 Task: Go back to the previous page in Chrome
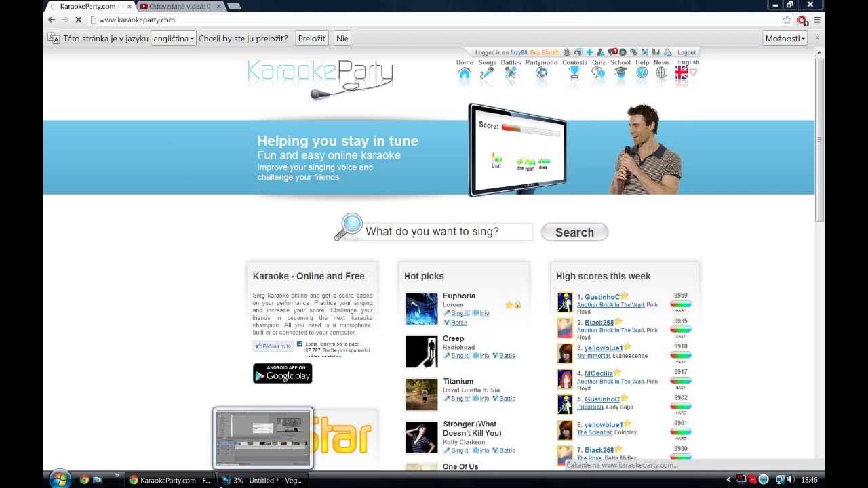[x=52, y=20]
